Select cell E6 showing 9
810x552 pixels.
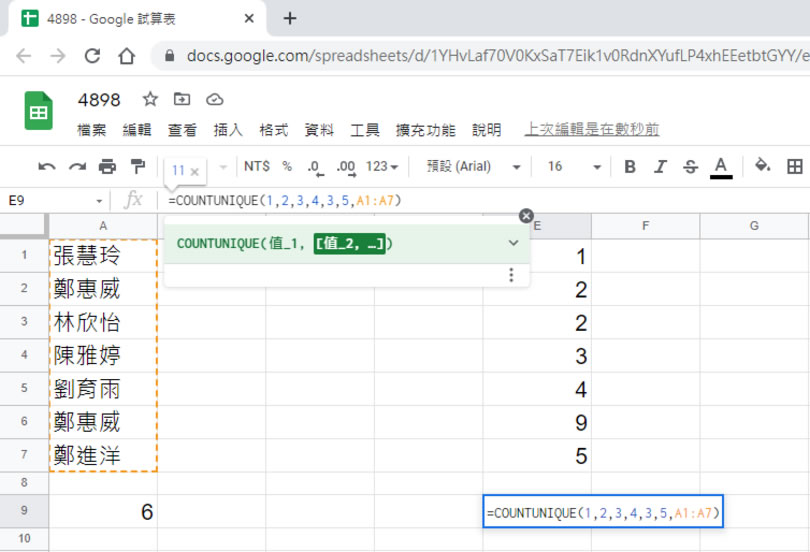[537, 422]
